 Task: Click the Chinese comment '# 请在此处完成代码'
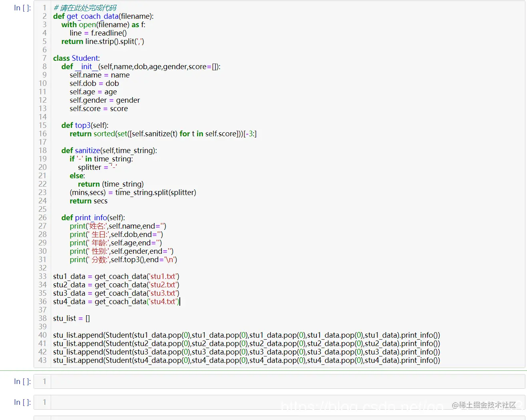[85, 8]
